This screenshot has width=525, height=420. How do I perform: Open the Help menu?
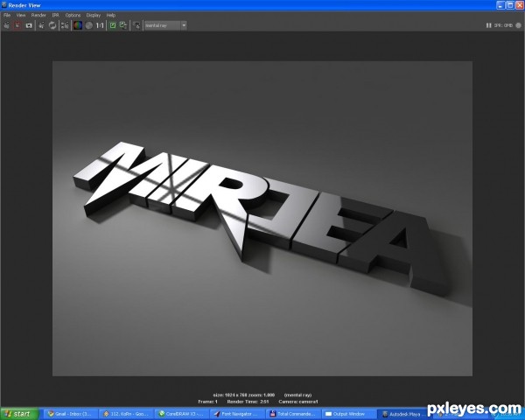tap(111, 16)
